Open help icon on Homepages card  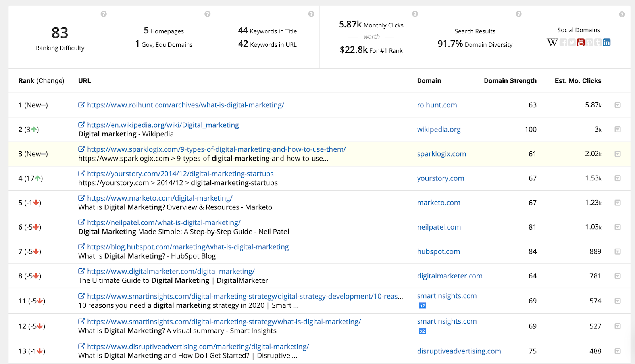click(208, 14)
